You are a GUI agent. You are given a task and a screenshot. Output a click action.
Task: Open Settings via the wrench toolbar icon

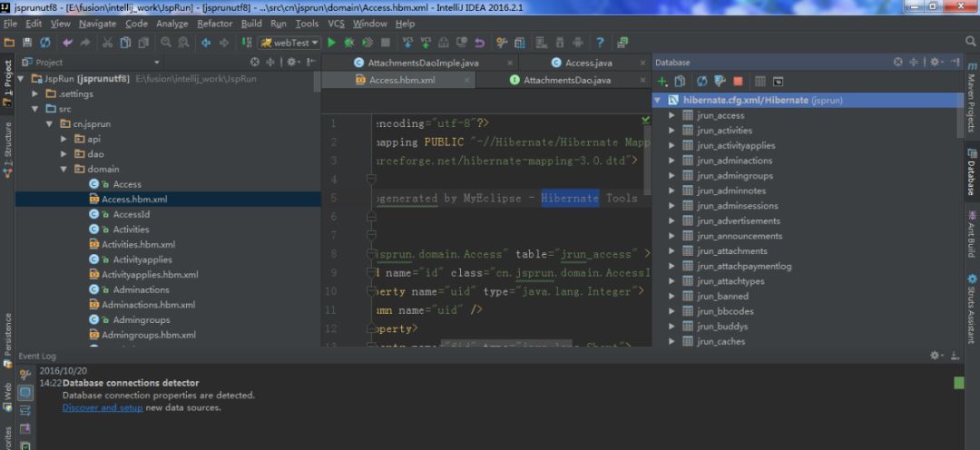tap(501, 43)
